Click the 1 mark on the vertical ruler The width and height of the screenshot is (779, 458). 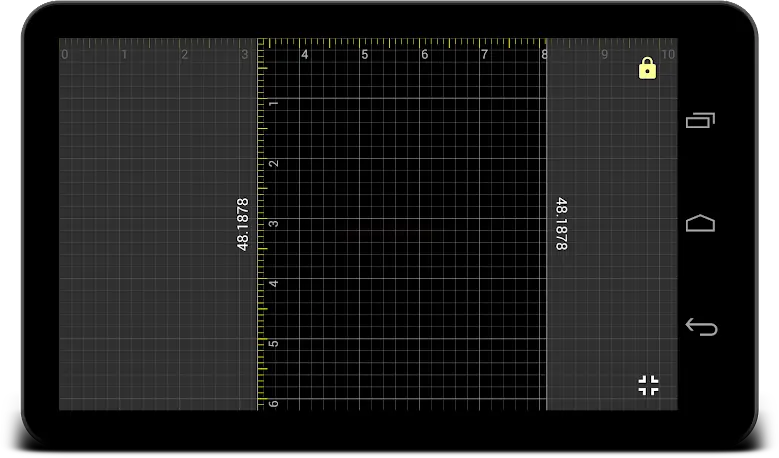[x=274, y=103]
